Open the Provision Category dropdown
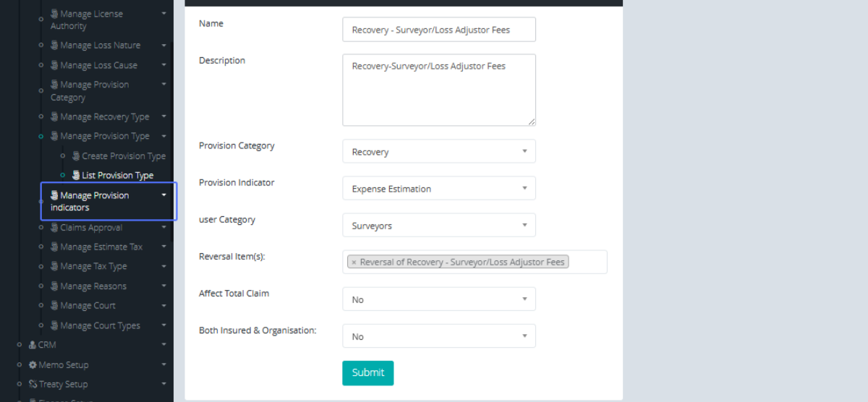Screen dimensions: 868x402 (x=438, y=152)
